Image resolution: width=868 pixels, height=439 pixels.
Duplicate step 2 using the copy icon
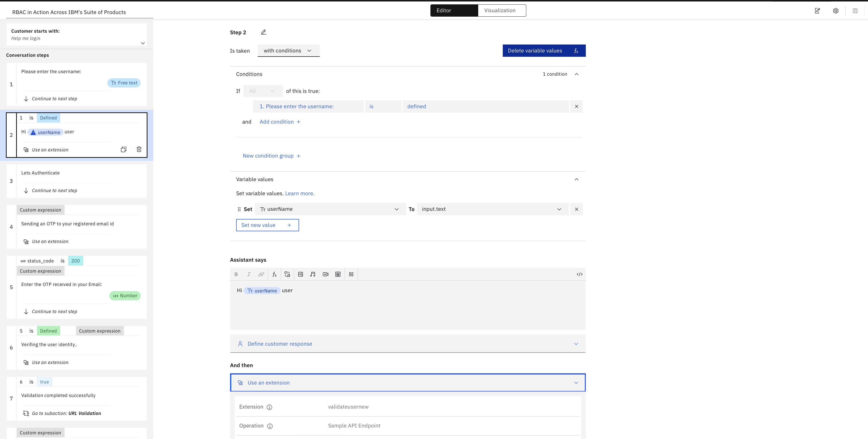(x=124, y=149)
